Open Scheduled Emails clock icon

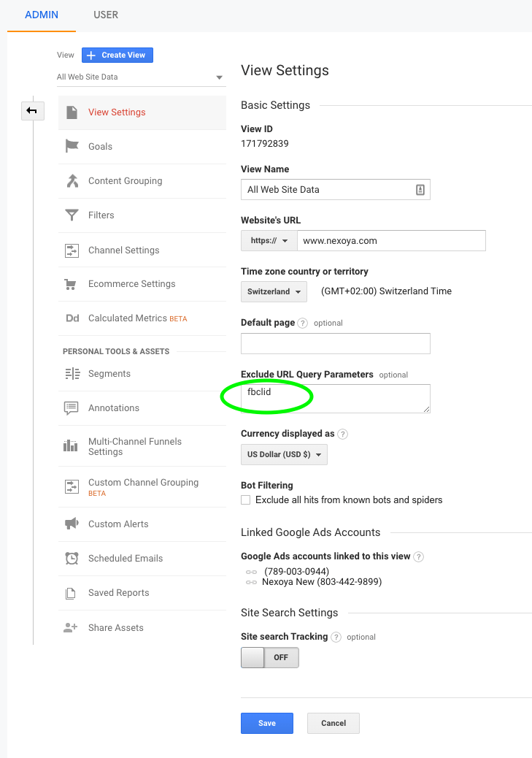[x=71, y=558]
